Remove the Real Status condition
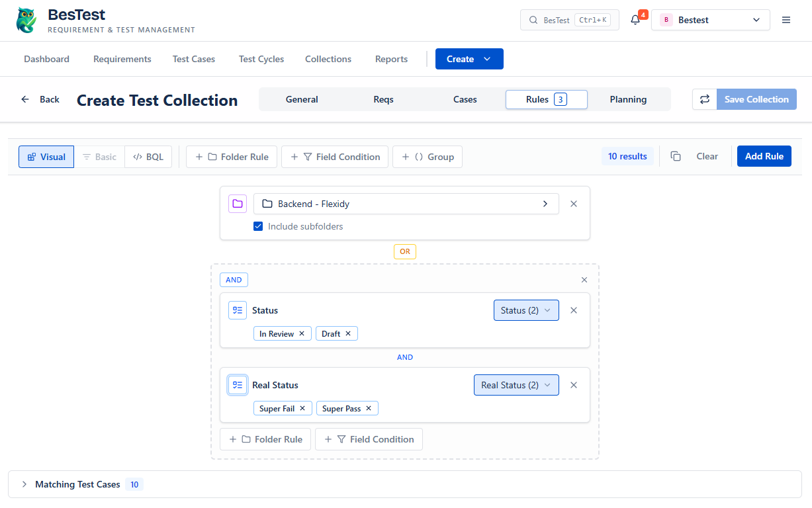This screenshot has width=812, height=508. click(x=574, y=385)
